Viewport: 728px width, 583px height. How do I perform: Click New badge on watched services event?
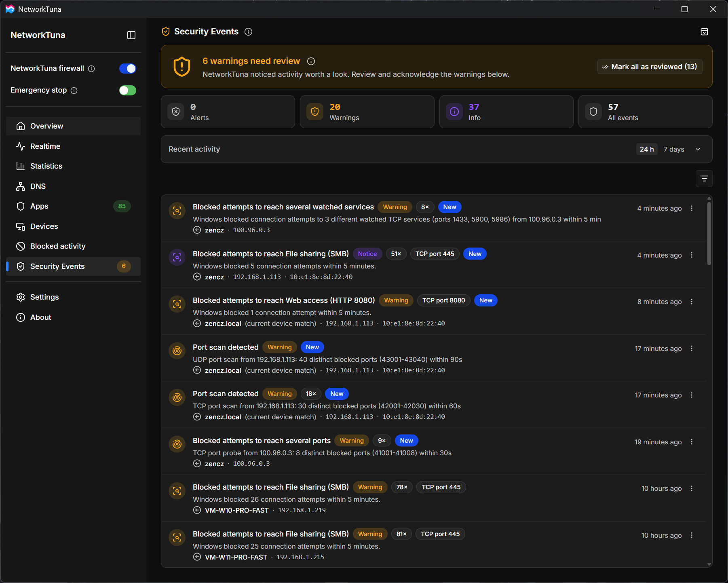click(x=449, y=207)
